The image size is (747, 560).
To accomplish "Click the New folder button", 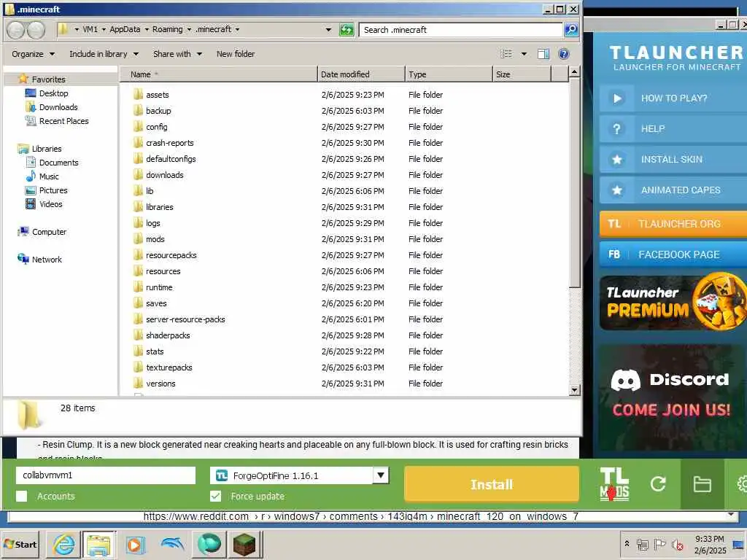I will [236, 54].
